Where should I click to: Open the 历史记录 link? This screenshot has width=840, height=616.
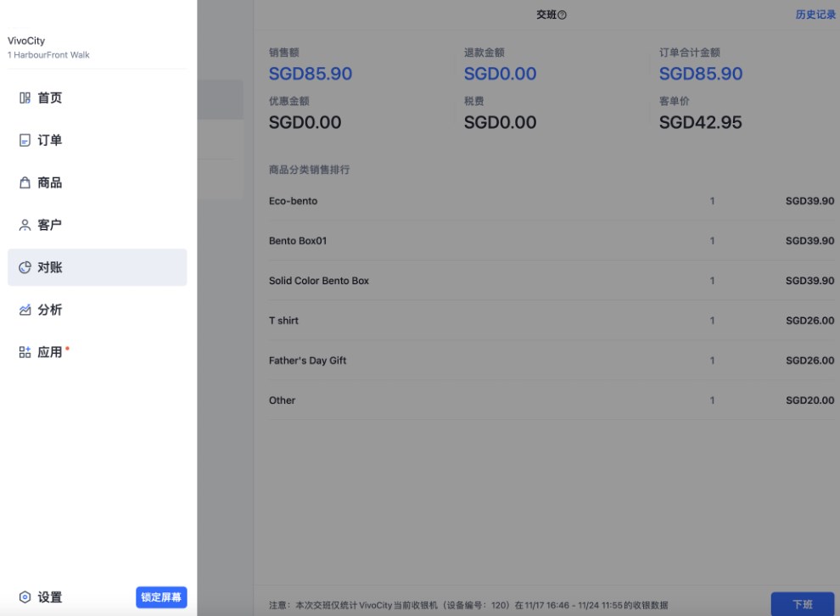815,15
